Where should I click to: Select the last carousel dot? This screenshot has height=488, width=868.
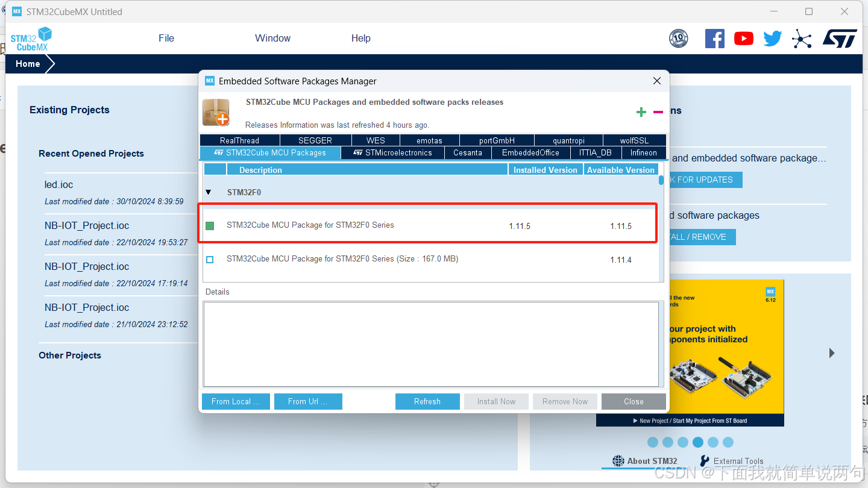[728, 442]
